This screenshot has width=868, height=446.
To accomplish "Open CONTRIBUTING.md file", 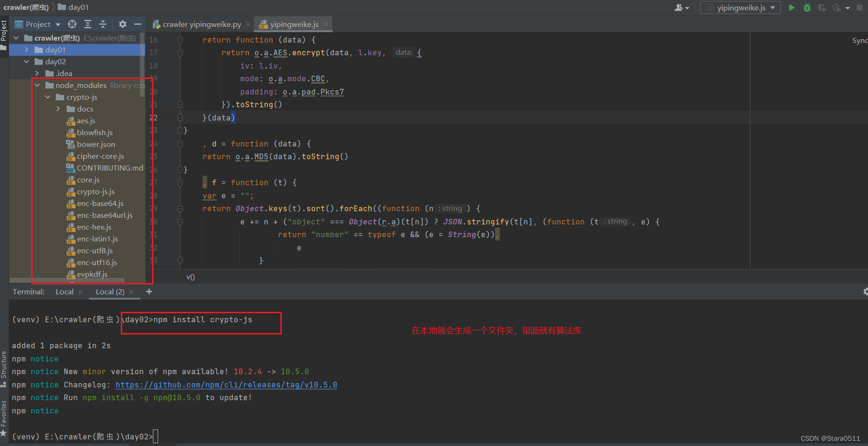I will point(110,168).
